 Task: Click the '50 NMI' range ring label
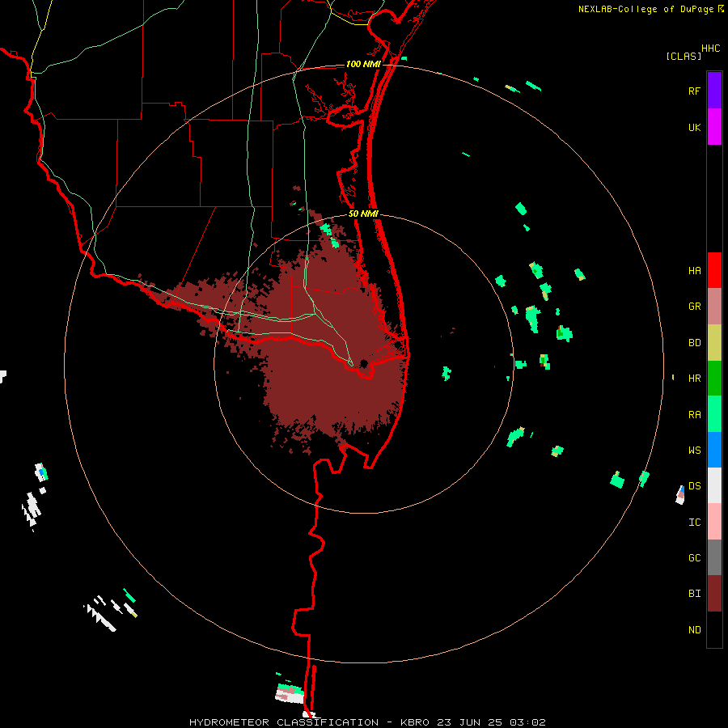363,214
